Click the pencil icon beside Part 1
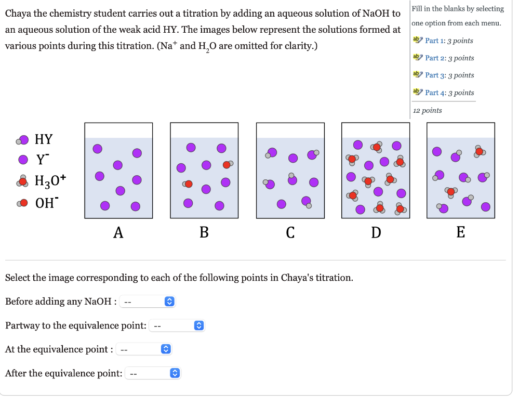Screen dimensions: 532x406 [x=418, y=40]
